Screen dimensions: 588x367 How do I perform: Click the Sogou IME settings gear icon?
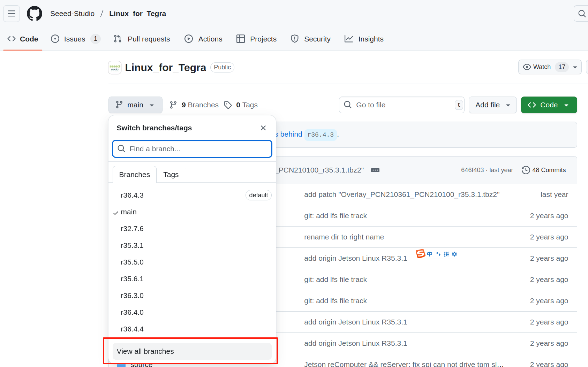pyautogui.click(x=454, y=254)
